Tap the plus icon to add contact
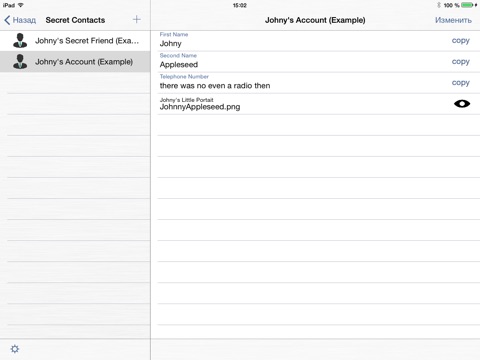The width and height of the screenshot is (480, 360). (x=137, y=20)
